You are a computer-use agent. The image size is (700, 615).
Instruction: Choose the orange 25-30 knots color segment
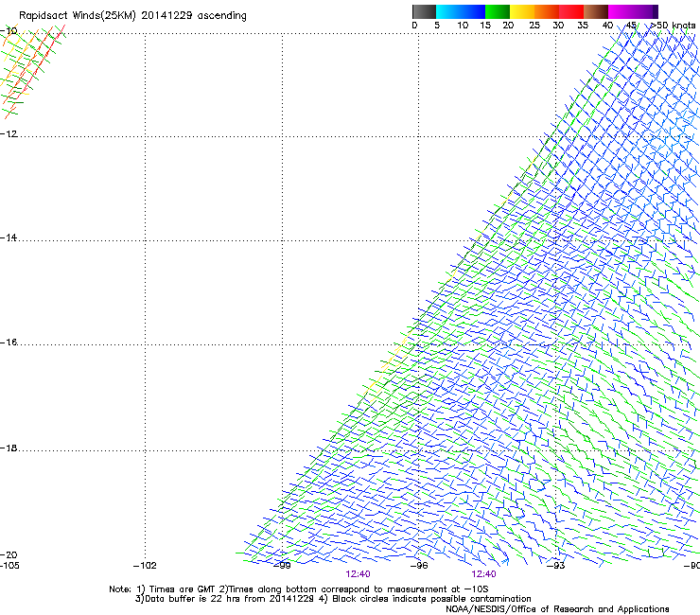[x=547, y=11]
